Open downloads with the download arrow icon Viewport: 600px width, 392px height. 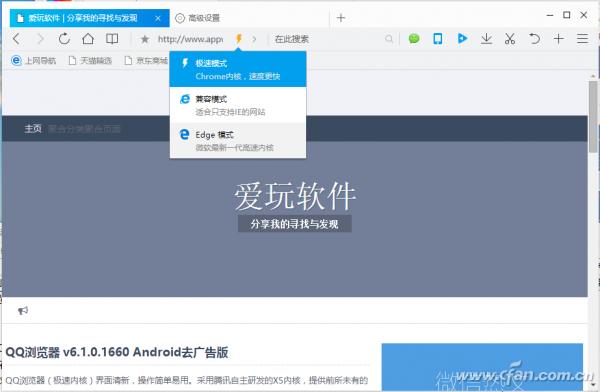pyautogui.click(x=486, y=39)
